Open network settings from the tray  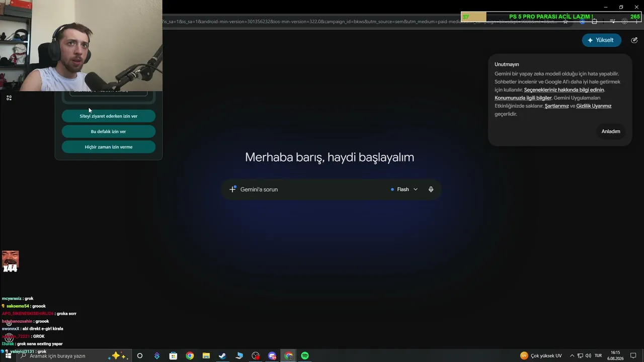[x=581, y=356]
